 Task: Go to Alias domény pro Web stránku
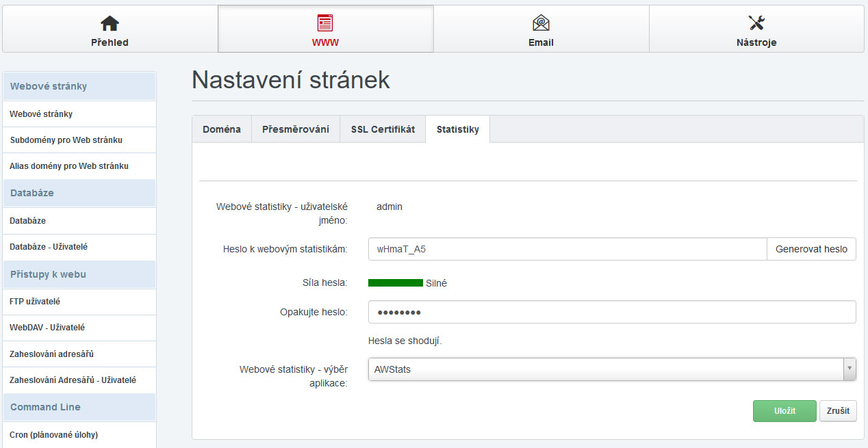(69, 166)
